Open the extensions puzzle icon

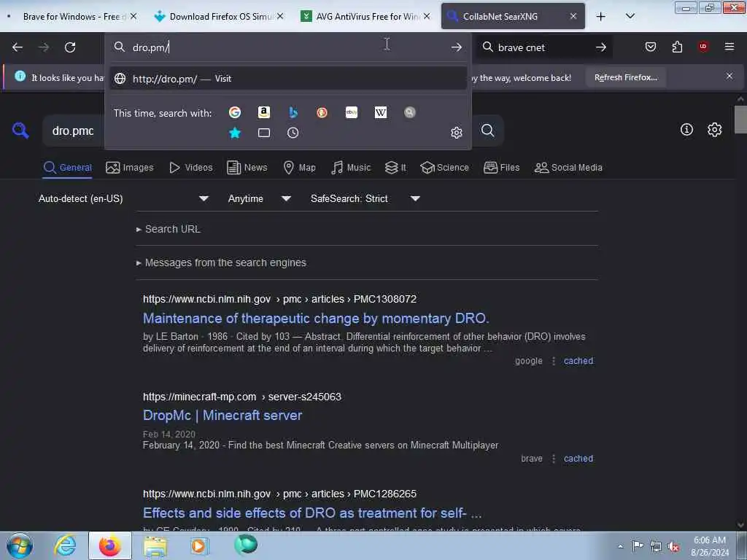click(x=677, y=47)
